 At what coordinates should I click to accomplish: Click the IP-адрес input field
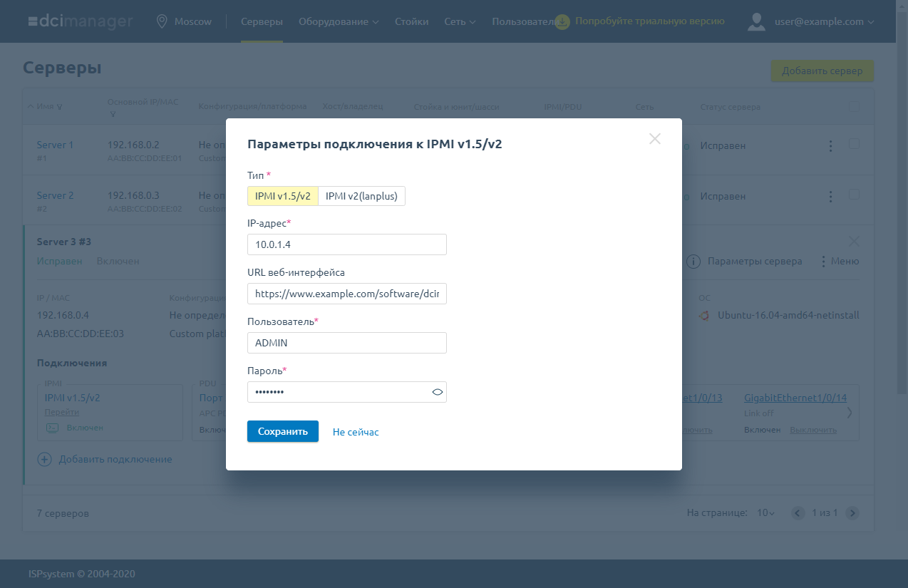[x=347, y=244]
